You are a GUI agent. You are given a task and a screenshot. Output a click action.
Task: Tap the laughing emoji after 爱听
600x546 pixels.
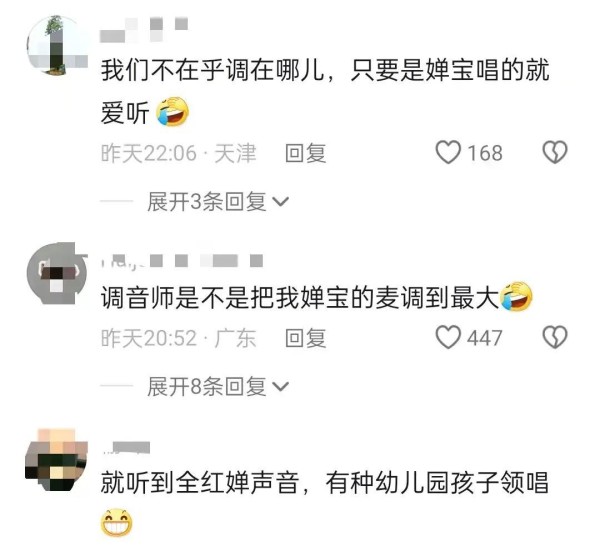[173, 112]
